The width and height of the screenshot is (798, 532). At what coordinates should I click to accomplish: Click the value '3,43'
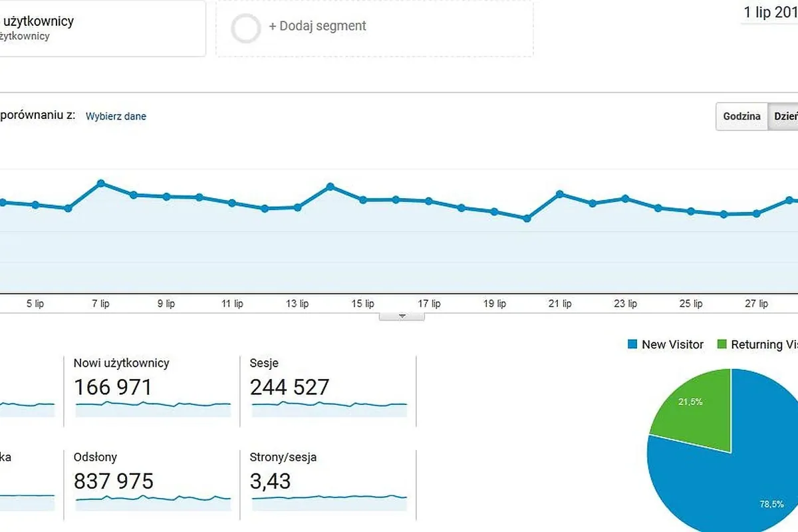270,481
